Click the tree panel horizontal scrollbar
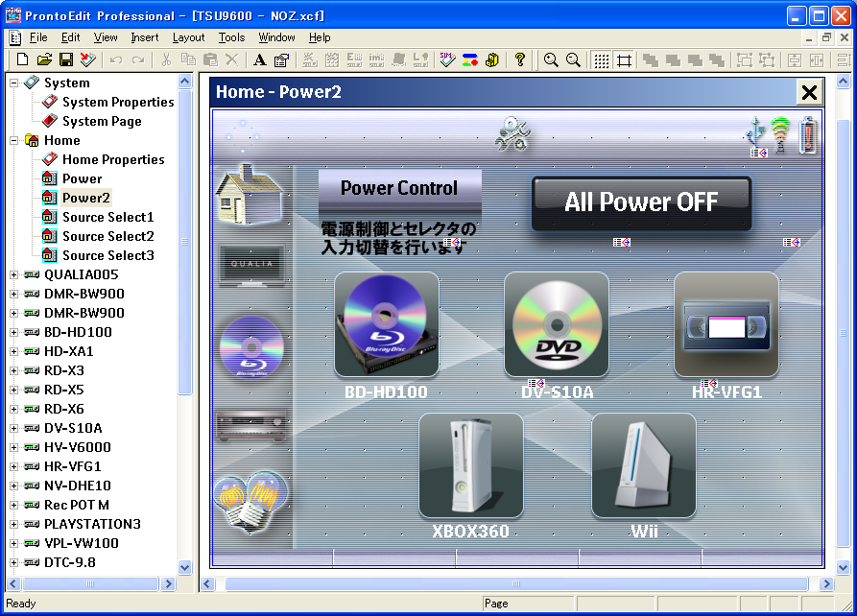This screenshot has height=616, width=857. [91, 583]
